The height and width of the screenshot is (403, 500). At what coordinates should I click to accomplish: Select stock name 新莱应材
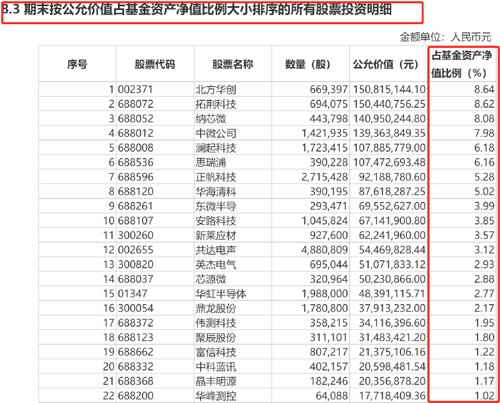point(216,235)
